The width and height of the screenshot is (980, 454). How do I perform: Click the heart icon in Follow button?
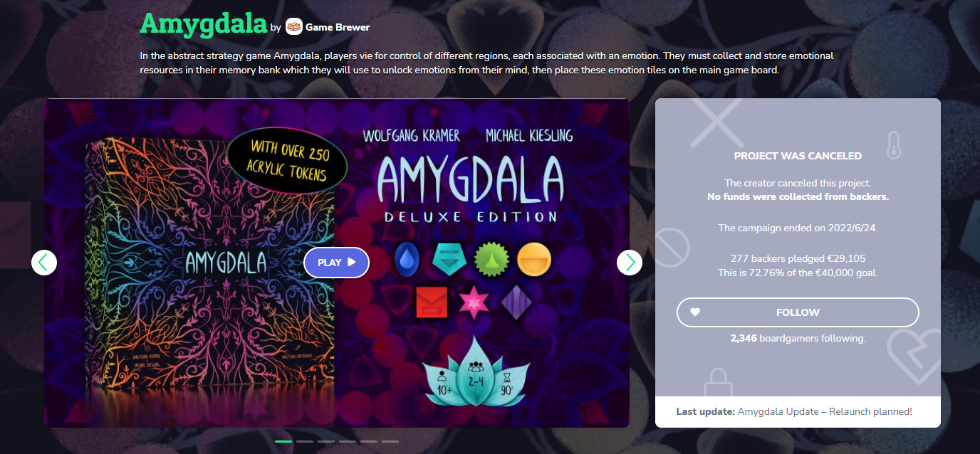click(696, 312)
